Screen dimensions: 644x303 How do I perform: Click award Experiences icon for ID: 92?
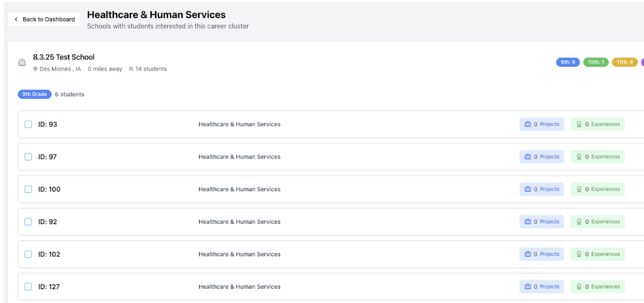click(x=579, y=222)
